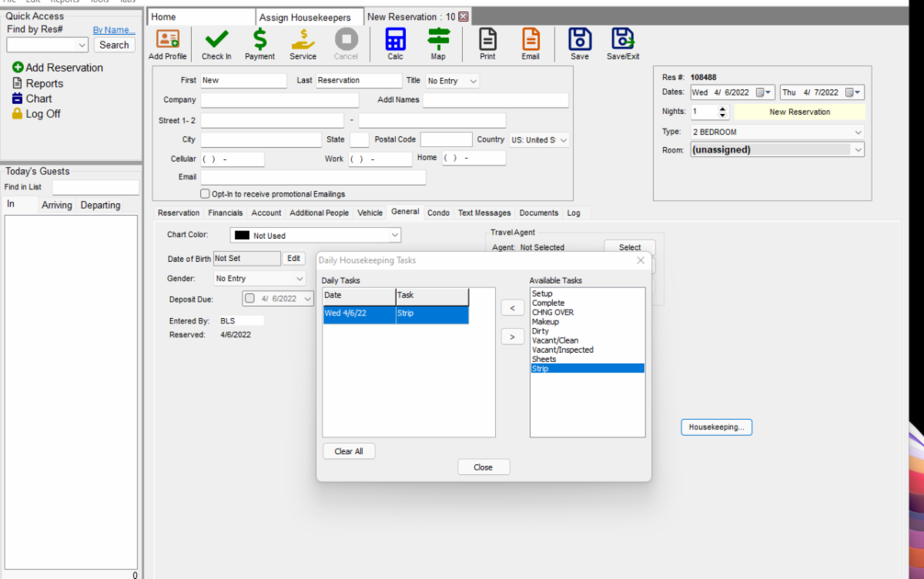Switch to the Financials tab
Screen dimensions: 924x579
[225, 213]
